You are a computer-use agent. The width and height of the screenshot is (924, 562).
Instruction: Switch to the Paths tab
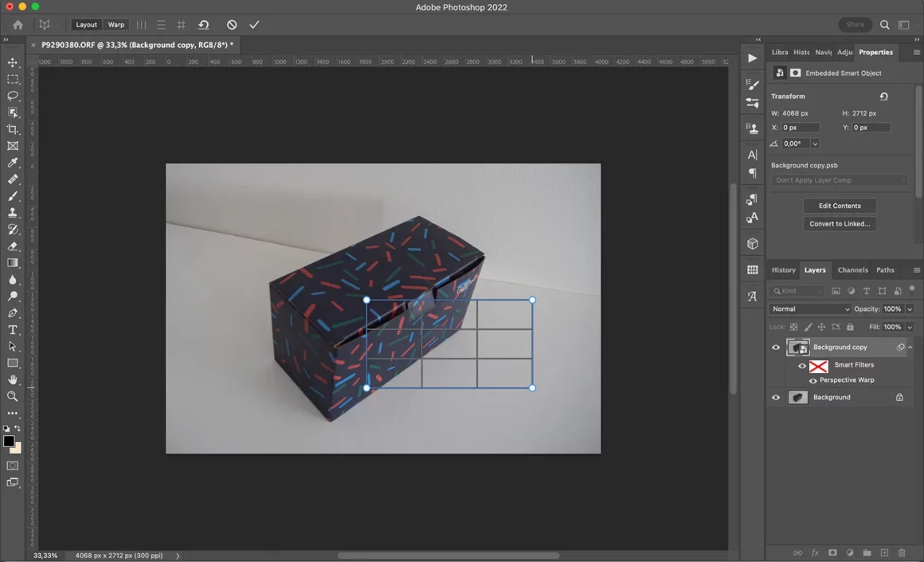coord(885,270)
